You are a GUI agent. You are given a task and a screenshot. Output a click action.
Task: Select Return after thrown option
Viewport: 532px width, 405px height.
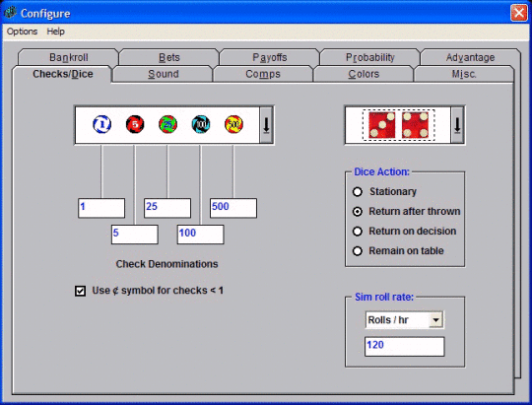click(x=407, y=212)
